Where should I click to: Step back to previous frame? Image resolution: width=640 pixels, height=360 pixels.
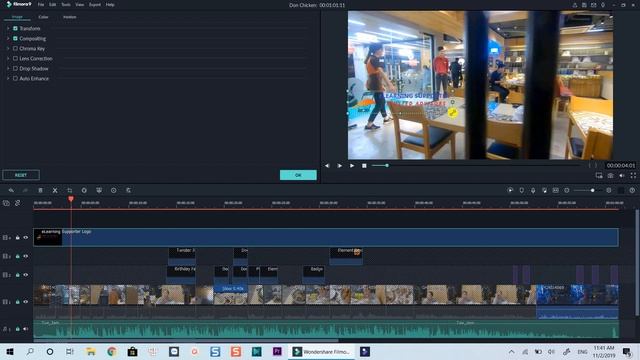point(327,166)
